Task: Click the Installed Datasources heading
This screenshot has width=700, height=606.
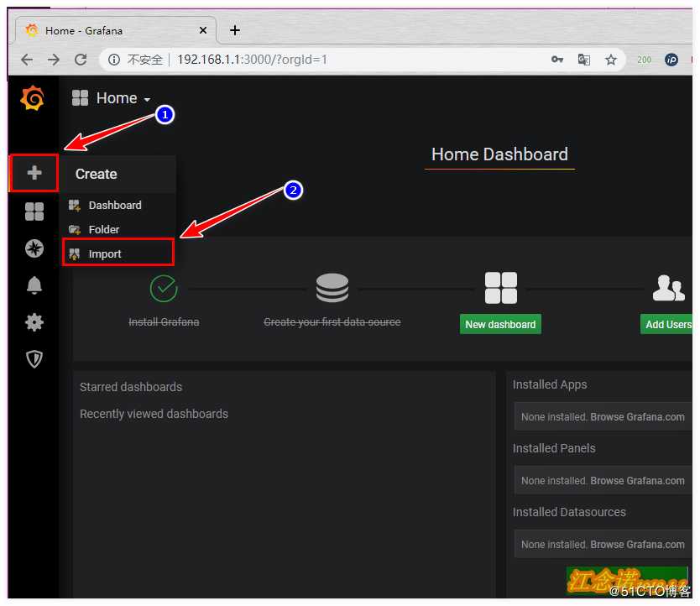Action: coord(569,512)
